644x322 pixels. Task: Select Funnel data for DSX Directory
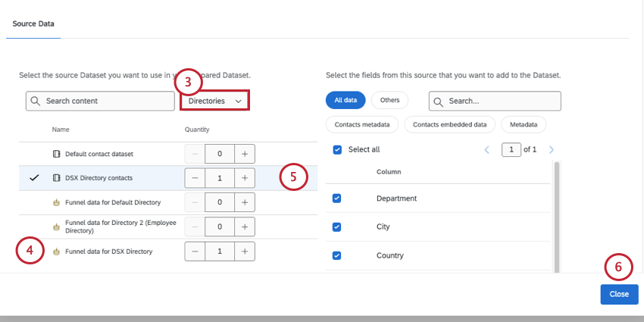point(168,252)
